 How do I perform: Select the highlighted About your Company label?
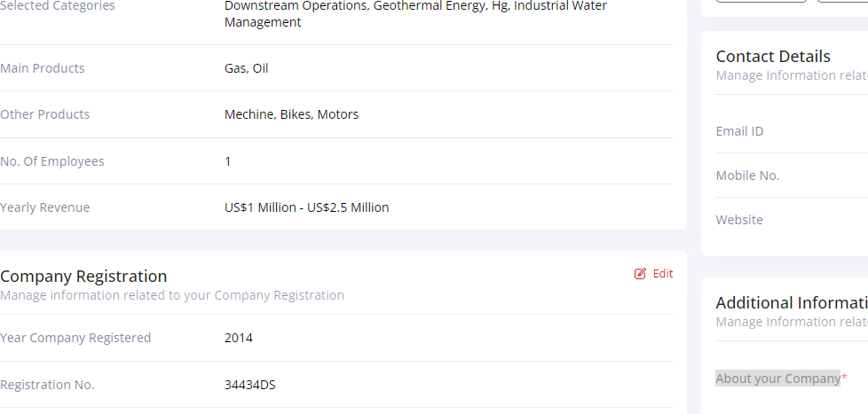777,379
